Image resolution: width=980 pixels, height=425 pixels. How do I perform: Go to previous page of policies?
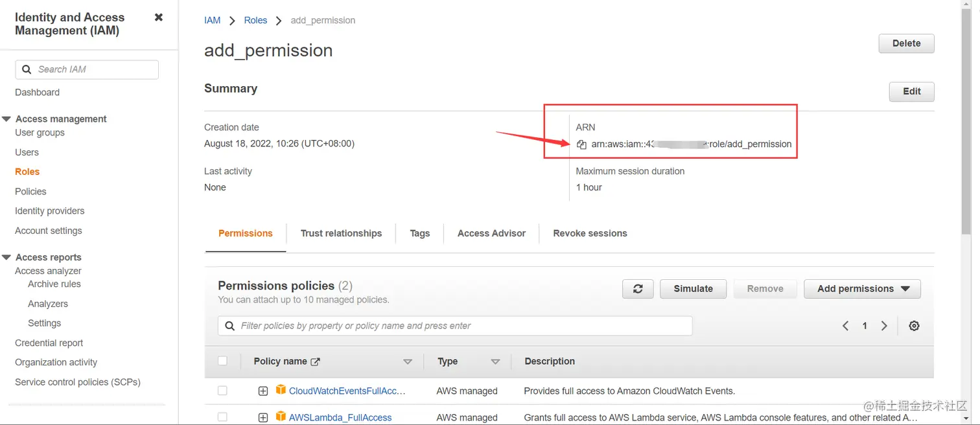click(845, 326)
